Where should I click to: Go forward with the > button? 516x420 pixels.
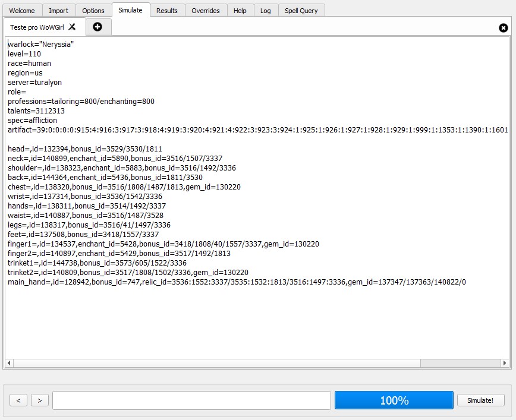pos(40,400)
